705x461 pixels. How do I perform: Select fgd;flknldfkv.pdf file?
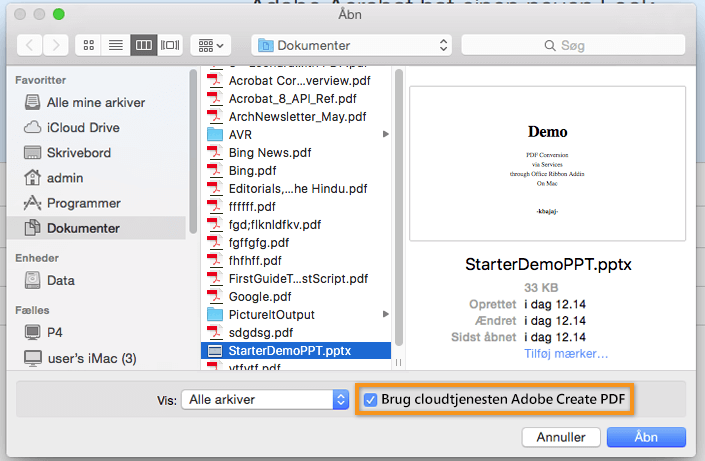point(296,224)
